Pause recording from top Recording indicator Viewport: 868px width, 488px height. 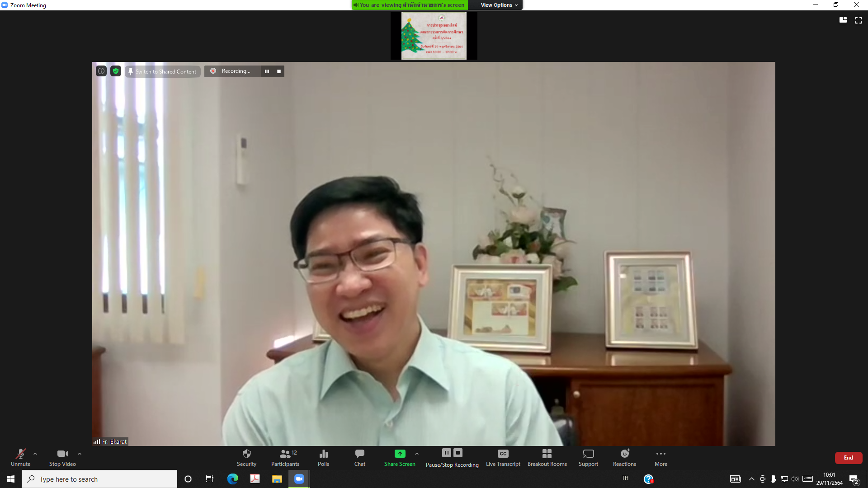click(x=267, y=71)
